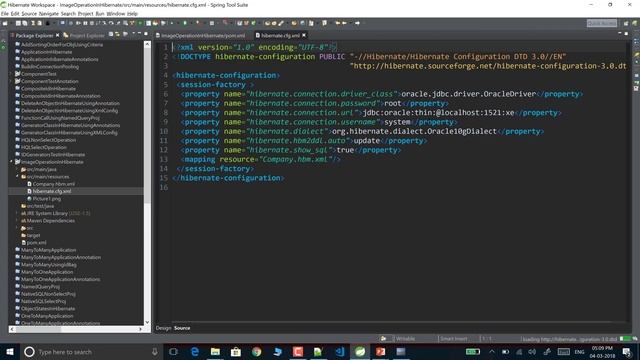Image resolution: width=640 pixels, height=360 pixels.
Task: Click line 6 driver_class property in editor
Action: (x=381, y=94)
